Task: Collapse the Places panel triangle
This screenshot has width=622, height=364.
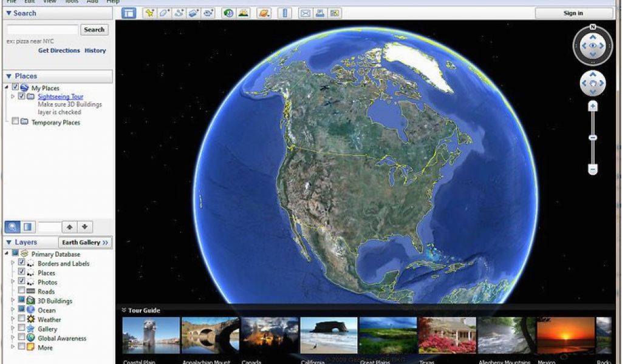Action: pyautogui.click(x=9, y=76)
